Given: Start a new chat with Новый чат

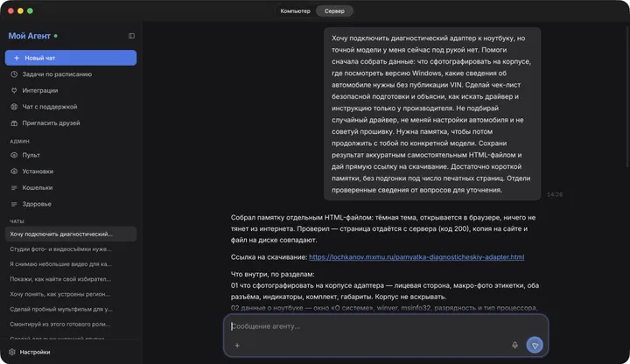Looking at the screenshot, I should pos(71,58).
